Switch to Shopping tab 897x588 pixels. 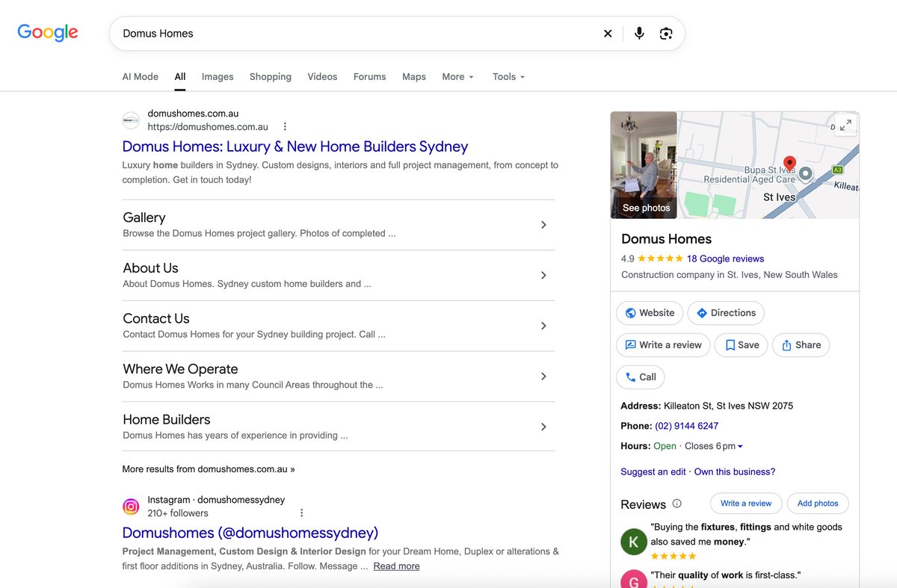click(x=271, y=77)
